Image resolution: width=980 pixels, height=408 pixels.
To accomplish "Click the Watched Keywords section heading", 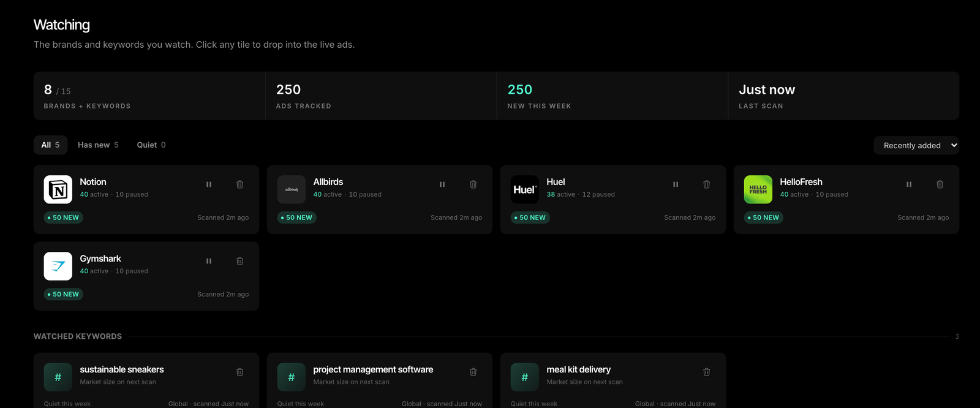I will click(x=78, y=336).
